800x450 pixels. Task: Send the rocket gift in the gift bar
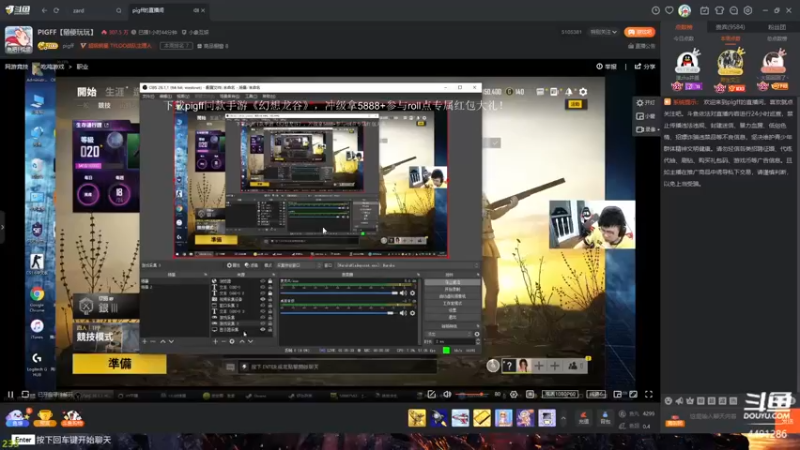click(x=438, y=418)
